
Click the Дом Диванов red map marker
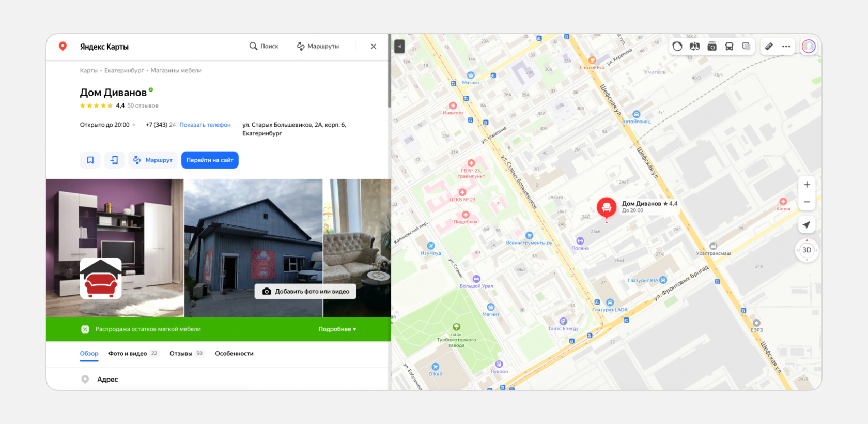pos(607,208)
